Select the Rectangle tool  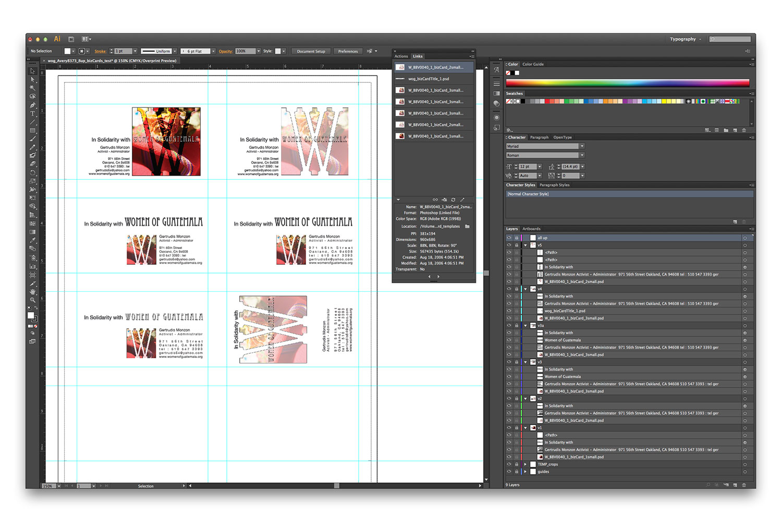[32, 130]
